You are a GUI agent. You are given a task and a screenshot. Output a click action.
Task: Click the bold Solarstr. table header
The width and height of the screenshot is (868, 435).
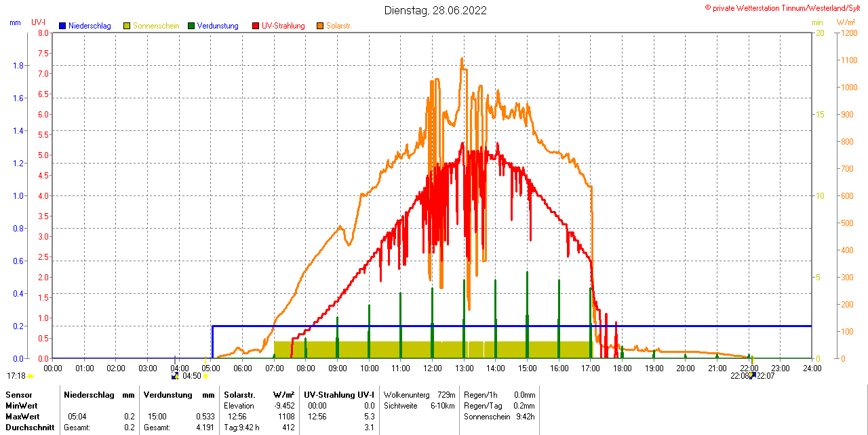click(239, 394)
